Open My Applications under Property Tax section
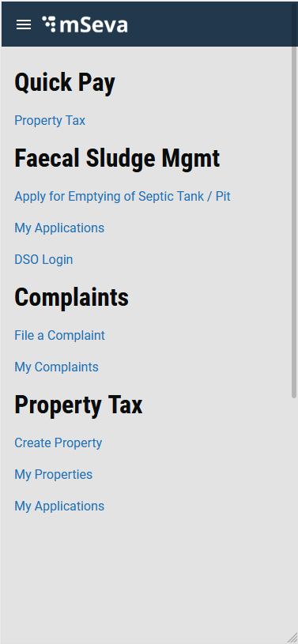 [x=59, y=506]
